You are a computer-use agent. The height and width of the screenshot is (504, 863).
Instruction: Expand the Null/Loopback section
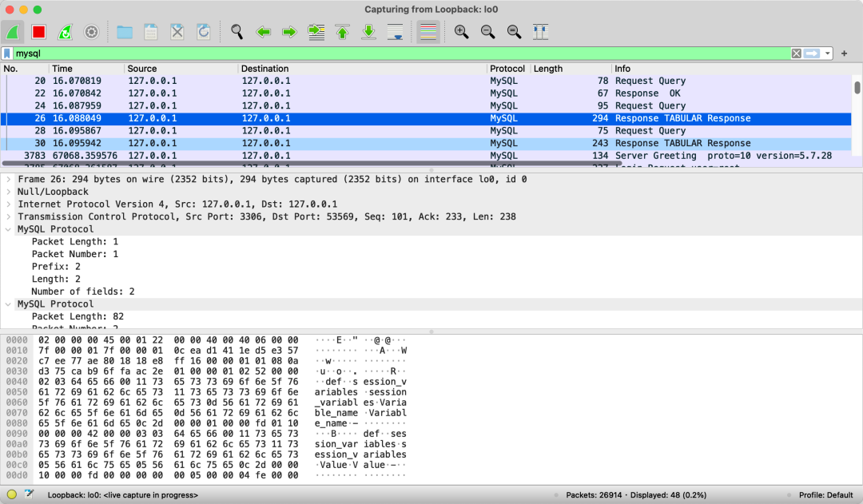(8, 192)
